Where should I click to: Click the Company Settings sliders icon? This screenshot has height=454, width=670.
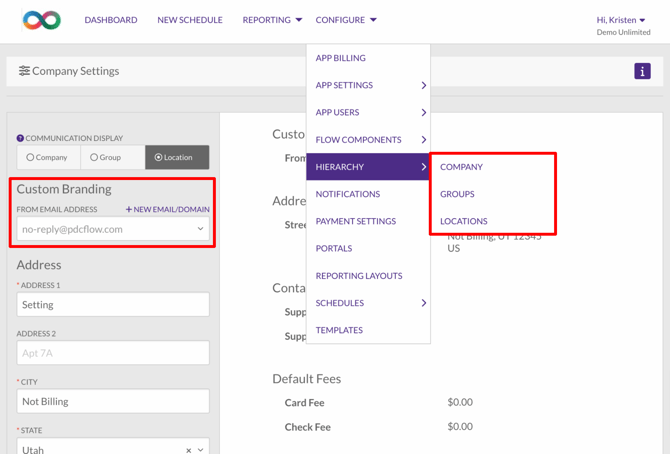[24, 71]
